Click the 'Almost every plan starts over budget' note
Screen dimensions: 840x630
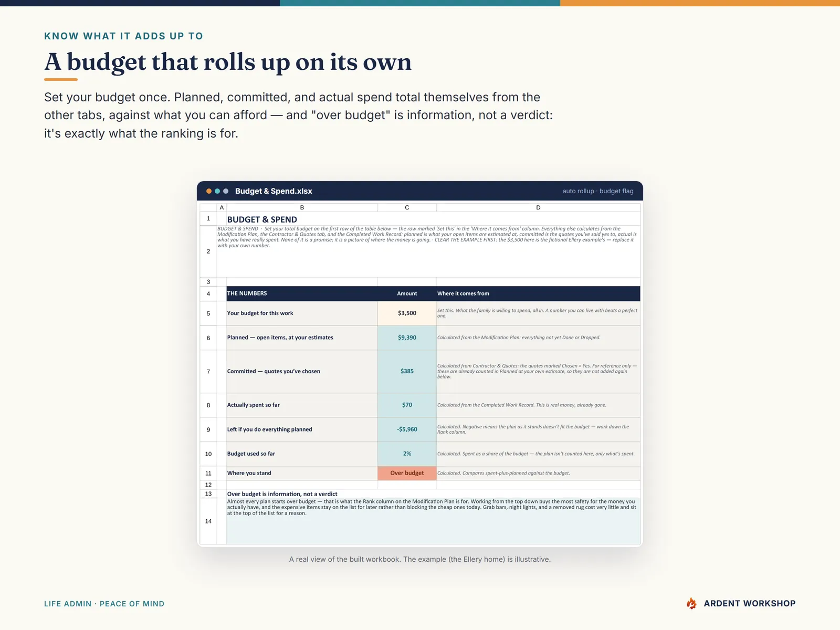pos(433,521)
